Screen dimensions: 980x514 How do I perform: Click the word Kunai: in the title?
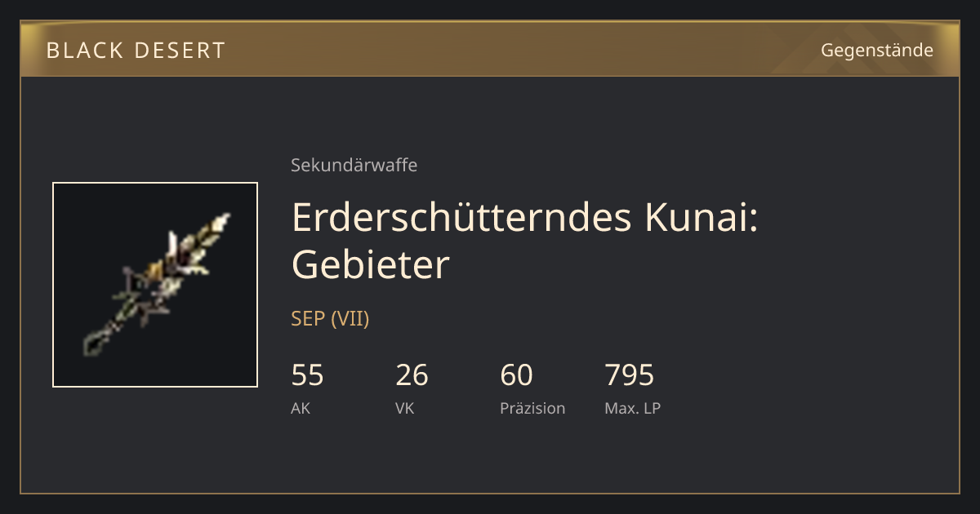click(x=702, y=218)
